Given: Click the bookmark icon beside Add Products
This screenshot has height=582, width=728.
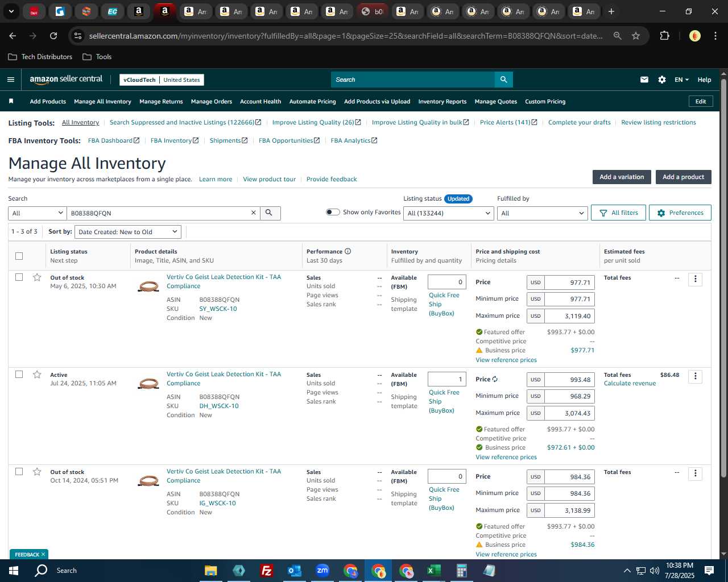Looking at the screenshot, I should (x=11, y=101).
